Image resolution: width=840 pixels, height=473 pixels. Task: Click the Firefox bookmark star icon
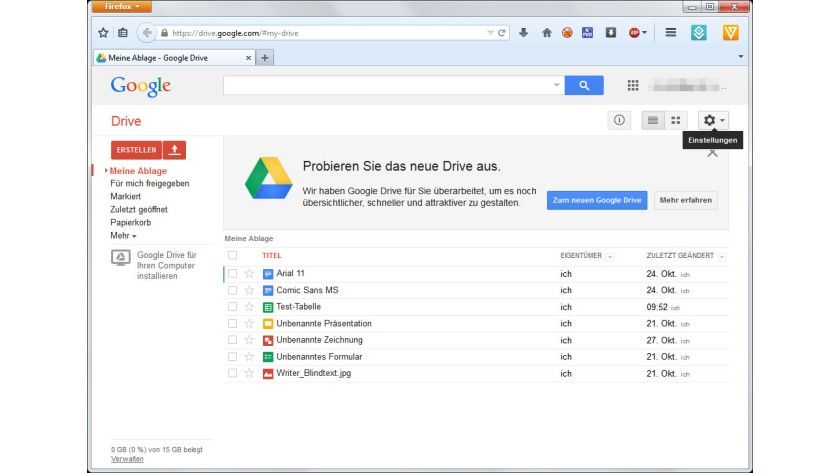click(x=103, y=33)
